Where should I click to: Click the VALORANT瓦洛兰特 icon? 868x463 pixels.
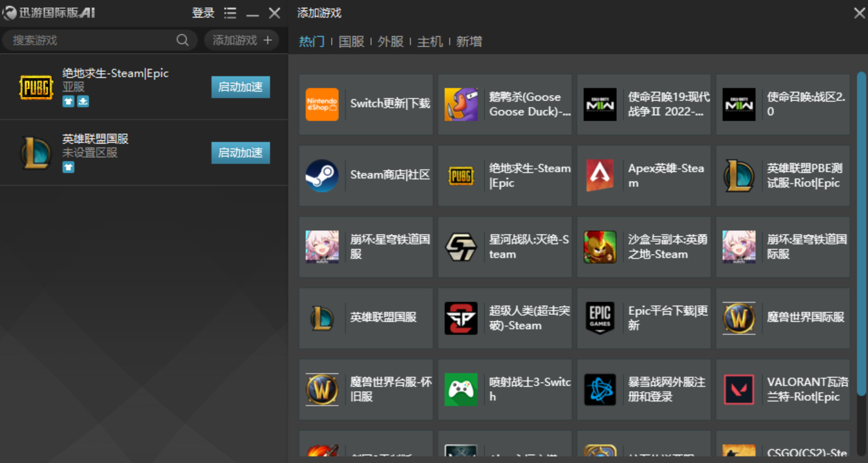[739, 389]
